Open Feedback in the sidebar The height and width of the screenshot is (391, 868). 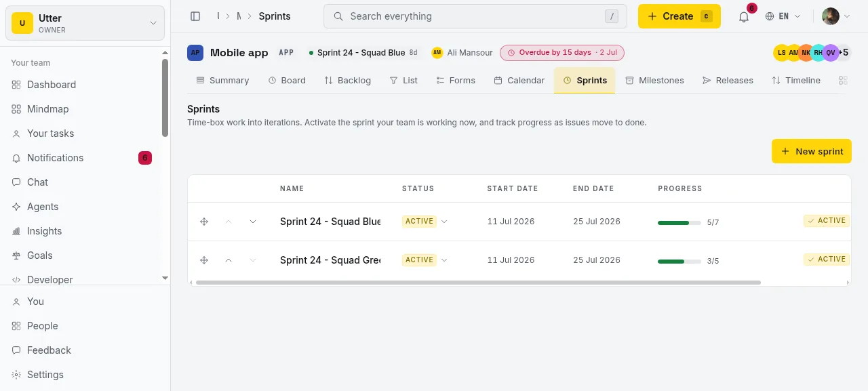click(85, 350)
